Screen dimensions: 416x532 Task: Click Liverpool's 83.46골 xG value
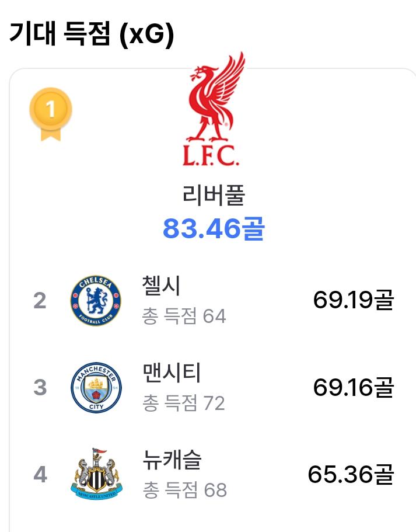point(214,228)
